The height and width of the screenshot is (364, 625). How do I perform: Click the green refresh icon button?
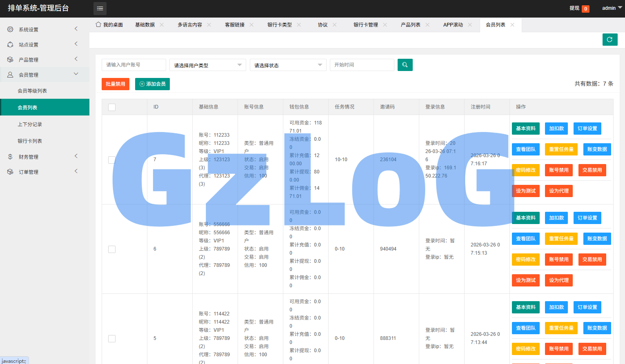point(609,40)
